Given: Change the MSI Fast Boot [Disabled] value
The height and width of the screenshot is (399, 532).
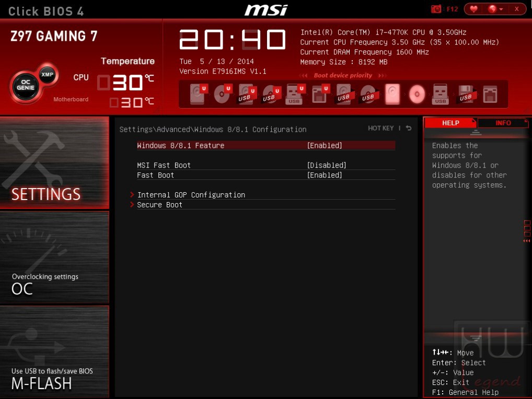Looking at the screenshot, I should pos(327,165).
